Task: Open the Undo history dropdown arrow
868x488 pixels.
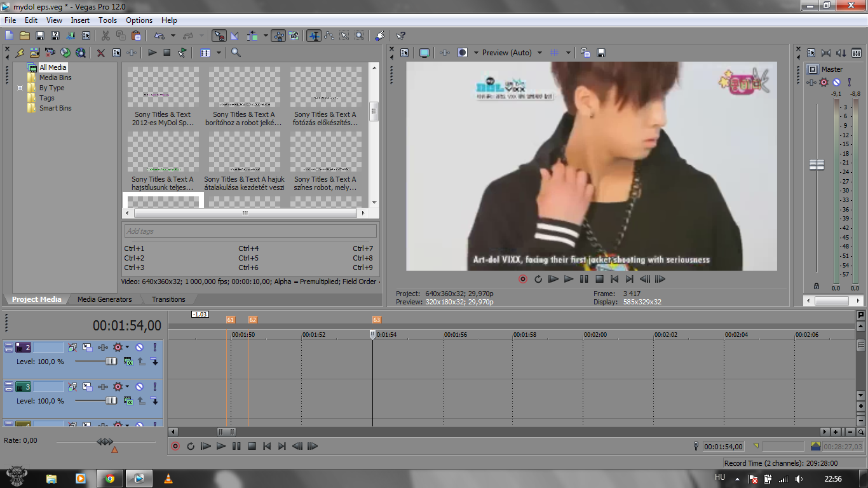Action: [x=173, y=36]
